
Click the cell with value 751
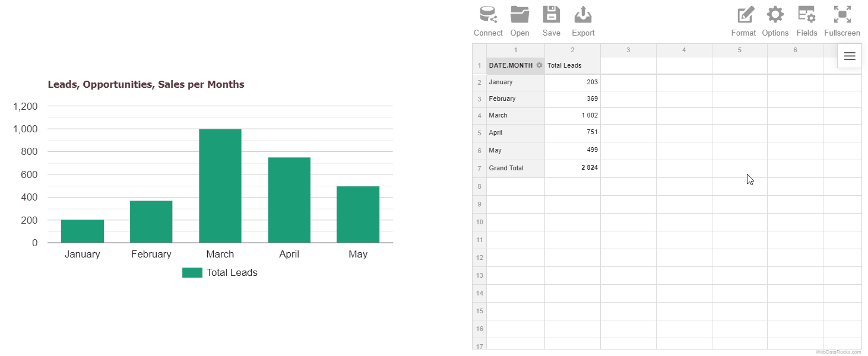click(572, 133)
